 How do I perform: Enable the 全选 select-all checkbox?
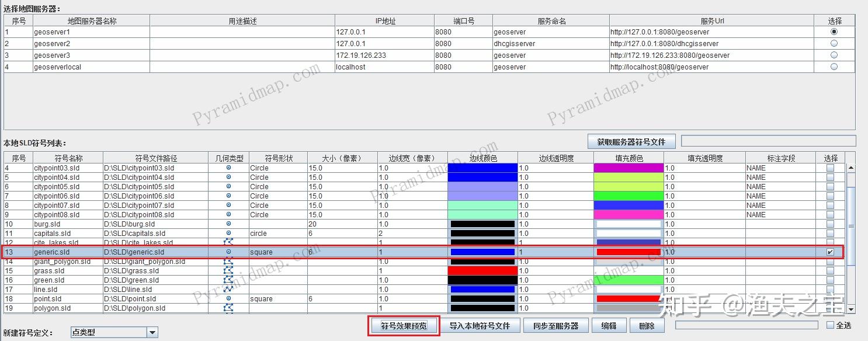coord(832,325)
